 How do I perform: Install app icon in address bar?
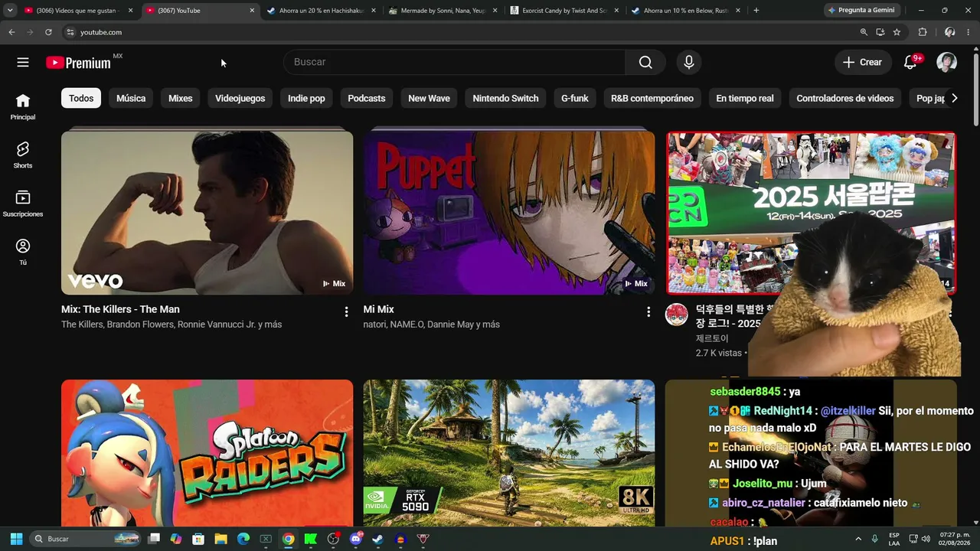pyautogui.click(x=880, y=32)
